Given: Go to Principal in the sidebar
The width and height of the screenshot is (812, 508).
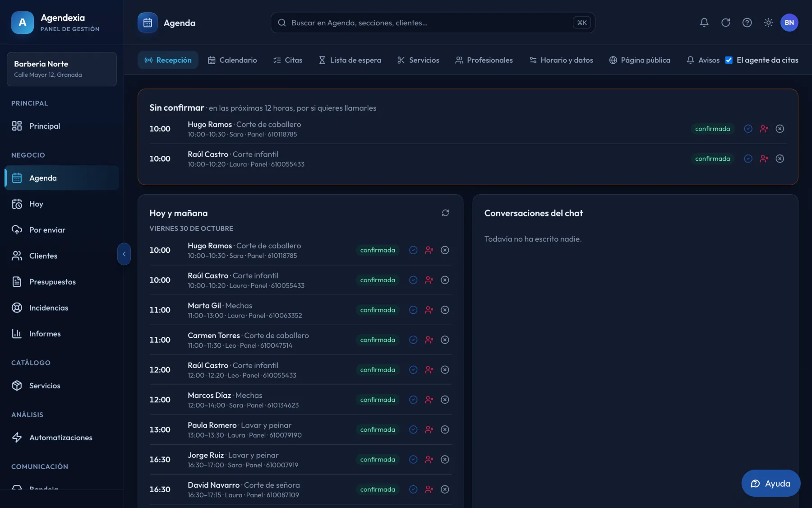Looking at the screenshot, I should [62, 126].
